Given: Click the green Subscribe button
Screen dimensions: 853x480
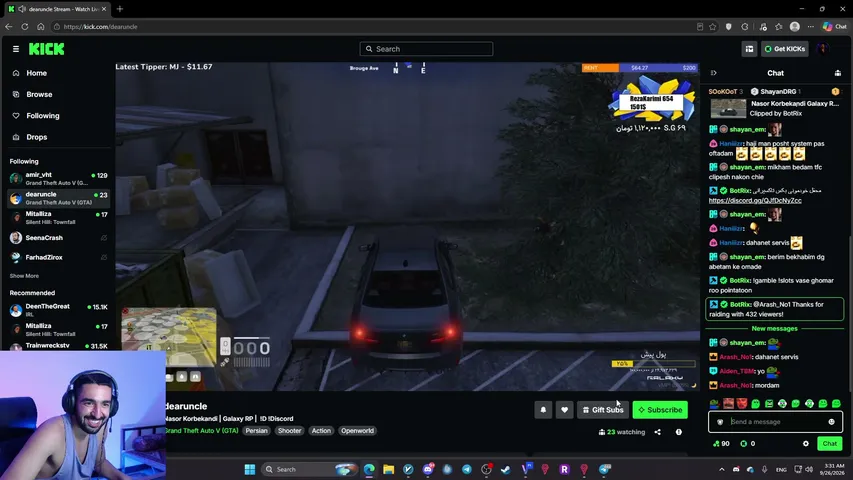Looking at the screenshot, I should [660, 410].
